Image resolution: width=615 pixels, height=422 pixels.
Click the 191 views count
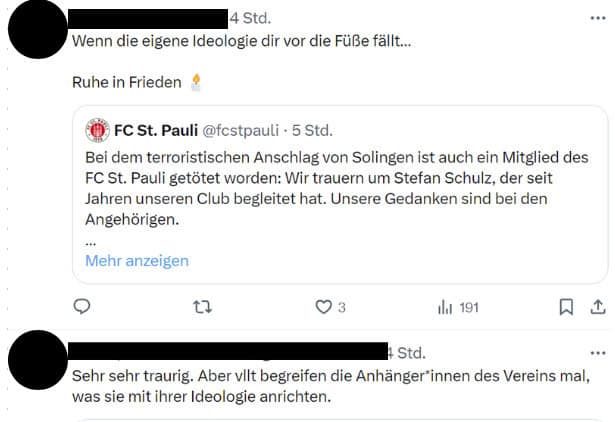[x=468, y=308]
